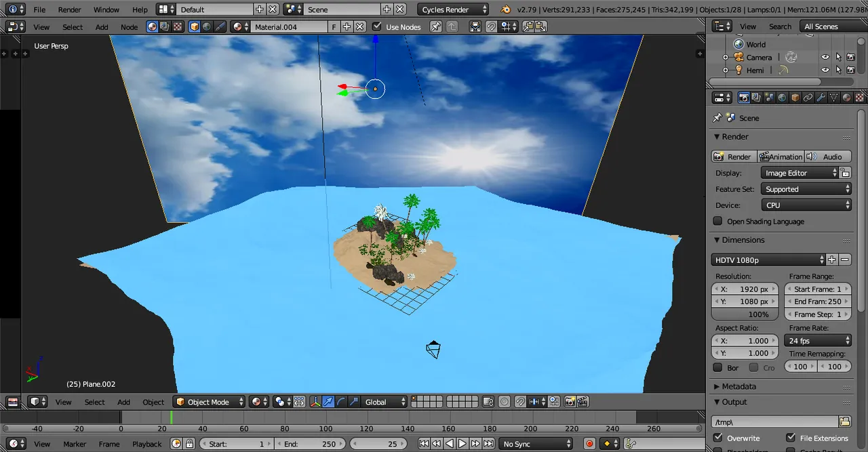Open the Object properties cube icon
Viewport: 868px width, 452px height.
point(795,98)
